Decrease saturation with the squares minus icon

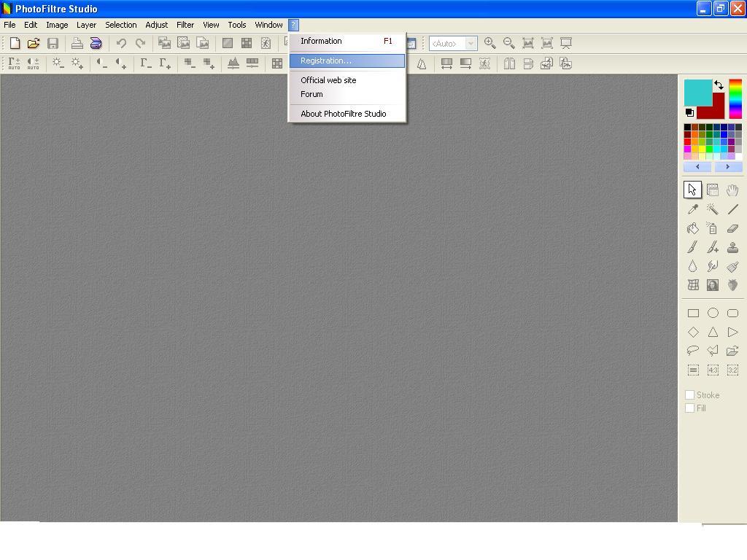pyautogui.click(x=190, y=63)
